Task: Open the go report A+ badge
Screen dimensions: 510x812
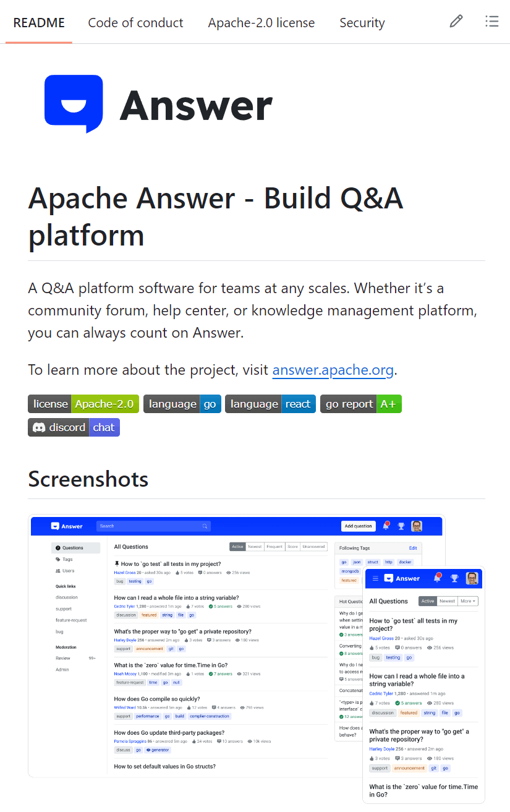Action: (361, 404)
